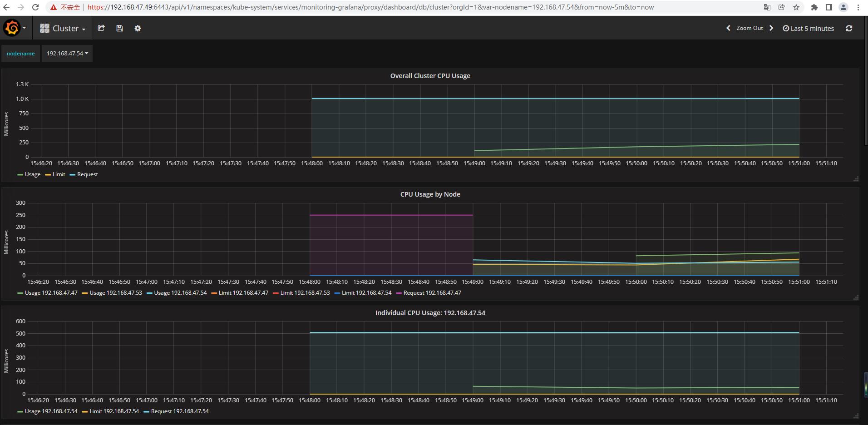Click the CPU Usage by Node Millicores axis label
The width and height of the screenshot is (868, 425).
[6, 242]
